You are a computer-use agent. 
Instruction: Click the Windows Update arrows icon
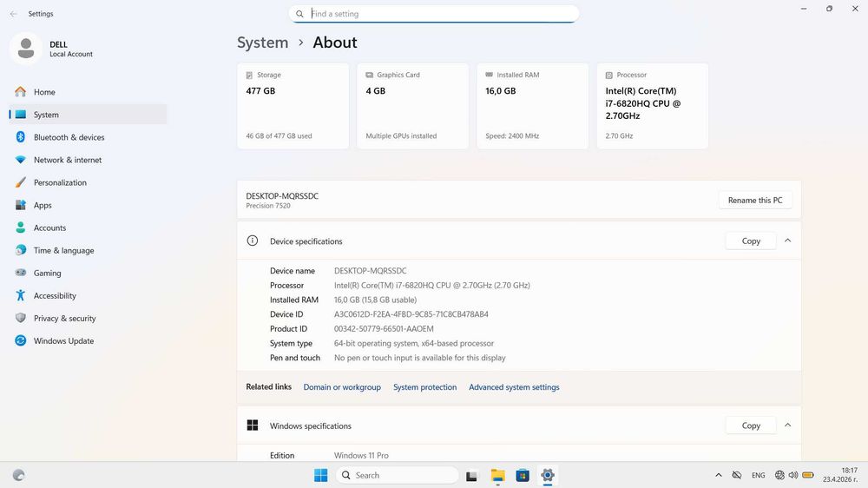(21, 340)
